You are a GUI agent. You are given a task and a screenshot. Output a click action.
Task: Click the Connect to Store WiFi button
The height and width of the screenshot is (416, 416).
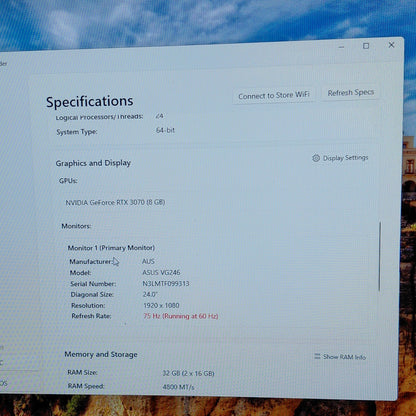[x=274, y=96]
